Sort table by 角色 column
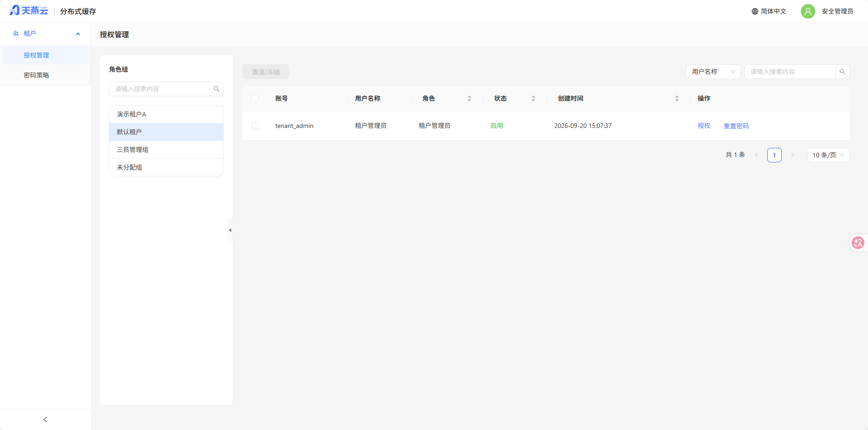 [469, 98]
